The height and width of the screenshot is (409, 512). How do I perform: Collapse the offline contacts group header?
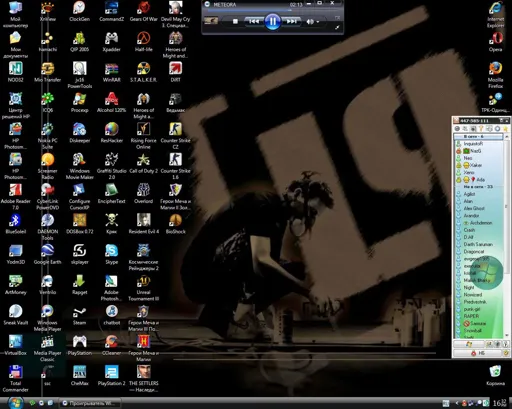click(x=479, y=187)
